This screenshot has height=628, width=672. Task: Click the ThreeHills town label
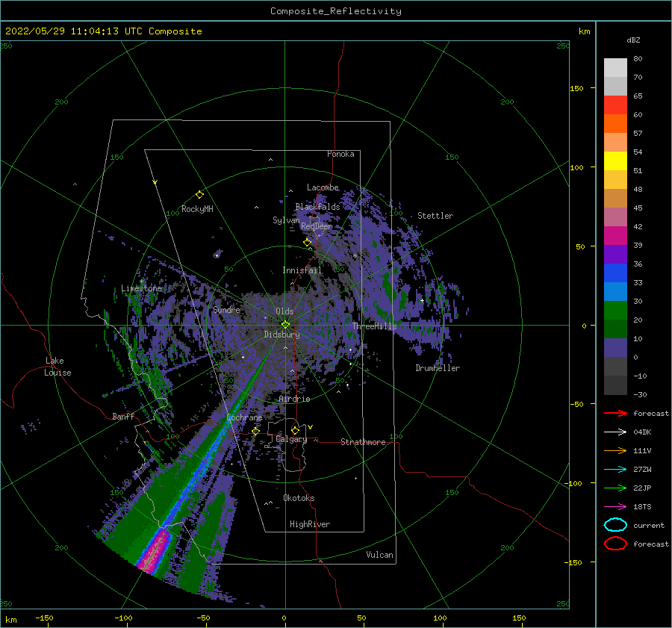(375, 326)
